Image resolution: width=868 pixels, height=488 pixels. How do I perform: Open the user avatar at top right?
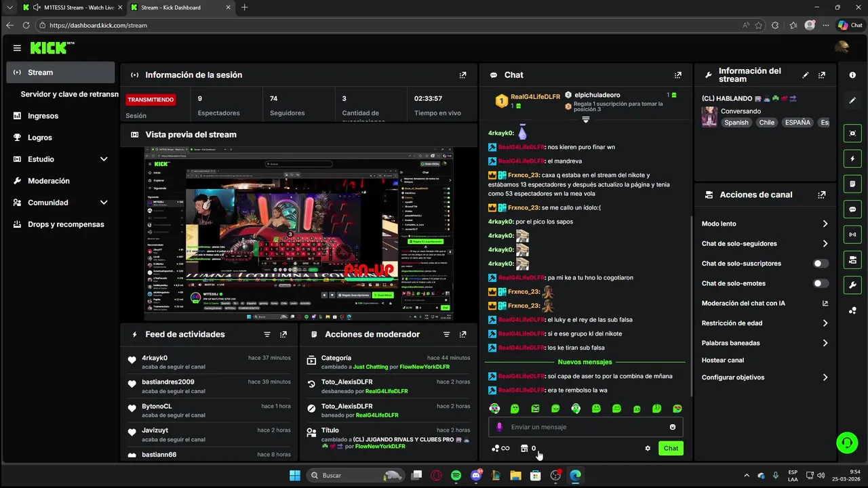tap(842, 47)
